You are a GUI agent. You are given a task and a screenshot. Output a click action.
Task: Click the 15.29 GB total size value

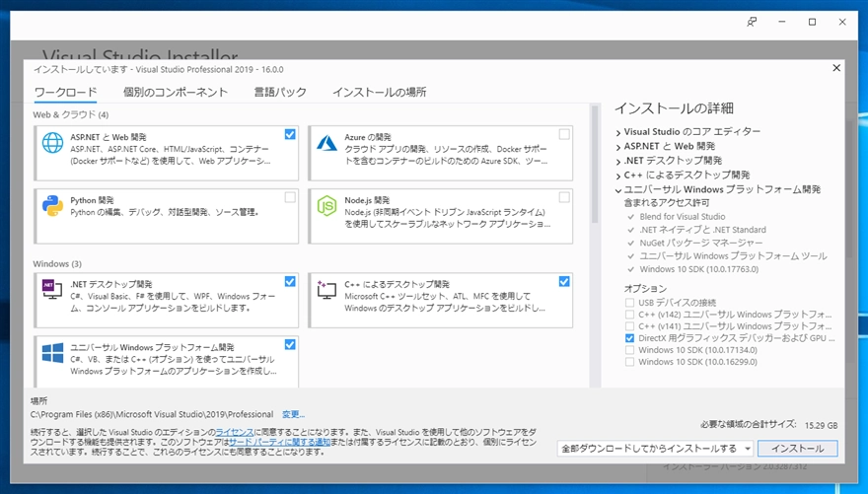[821, 425]
